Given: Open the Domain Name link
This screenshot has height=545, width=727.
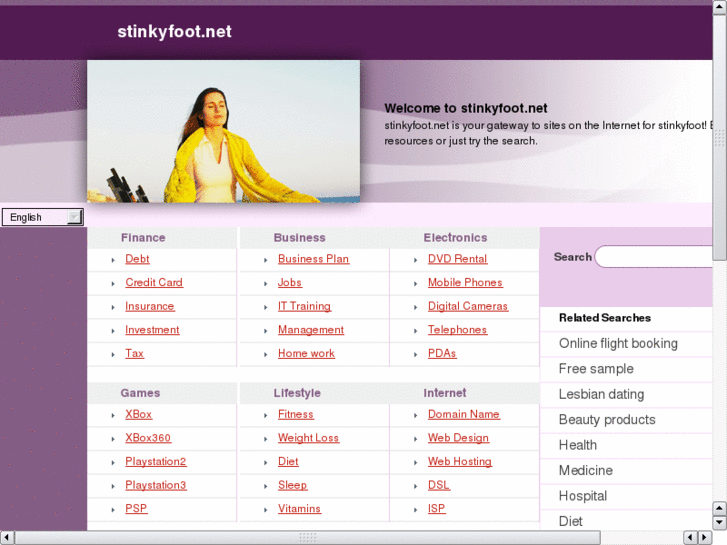Looking at the screenshot, I should pyautogui.click(x=464, y=414).
